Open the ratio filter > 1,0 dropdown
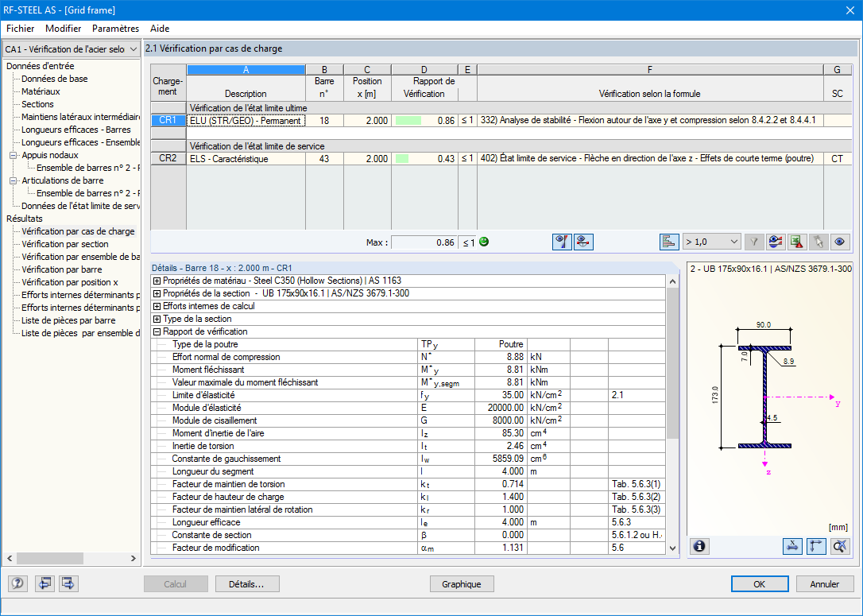Viewport: 863px width, 616px height. (712, 242)
